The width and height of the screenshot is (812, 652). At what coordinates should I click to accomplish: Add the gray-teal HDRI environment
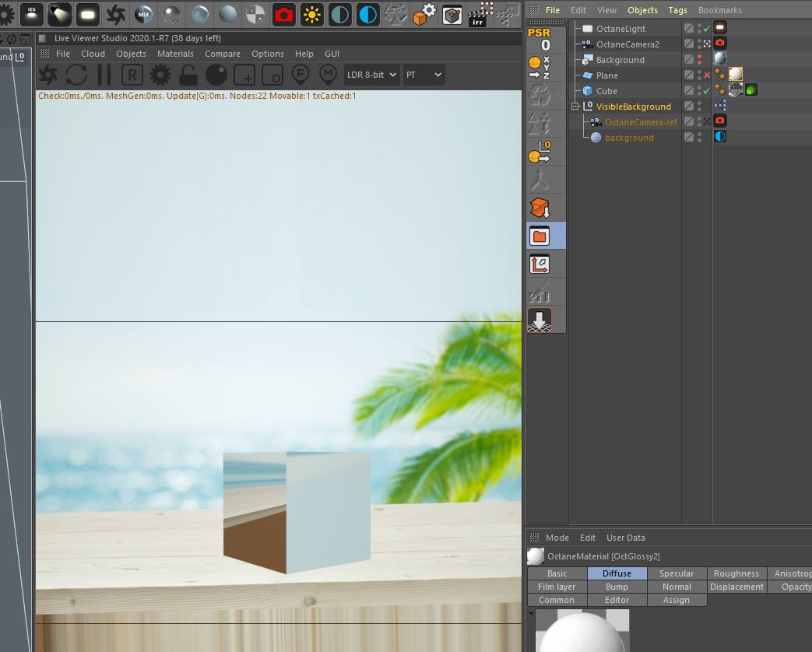(339, 15)
